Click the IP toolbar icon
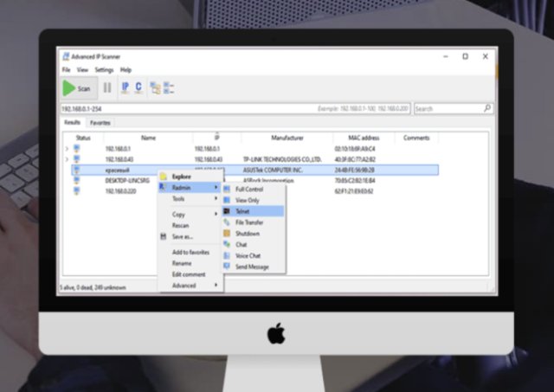The height and width of the screenshot is (392, 554). pyautogui.click(x=125, y=87)
